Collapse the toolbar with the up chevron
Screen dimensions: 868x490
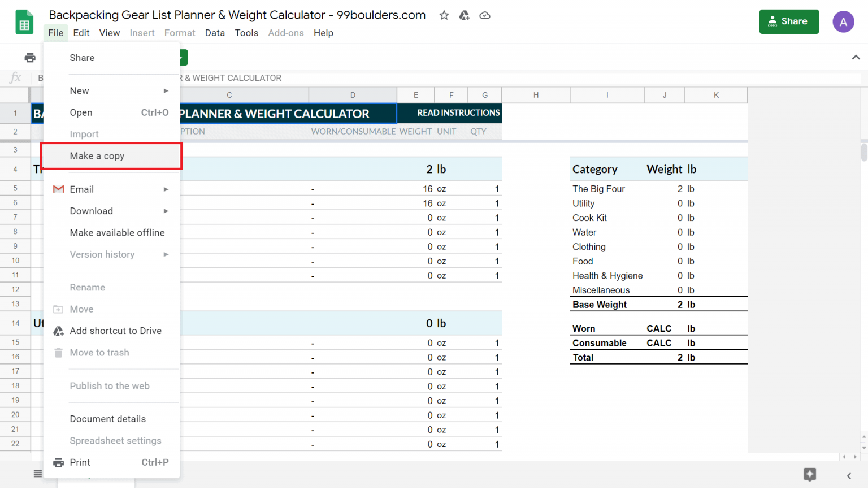tap(856, 57)
